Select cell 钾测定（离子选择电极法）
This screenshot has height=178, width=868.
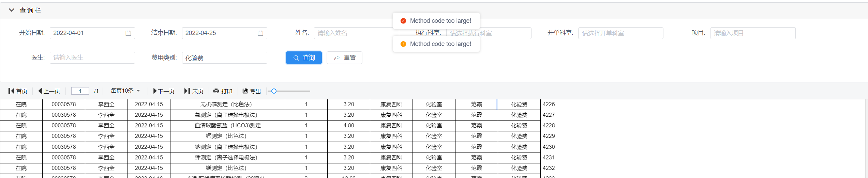point(227,158)
